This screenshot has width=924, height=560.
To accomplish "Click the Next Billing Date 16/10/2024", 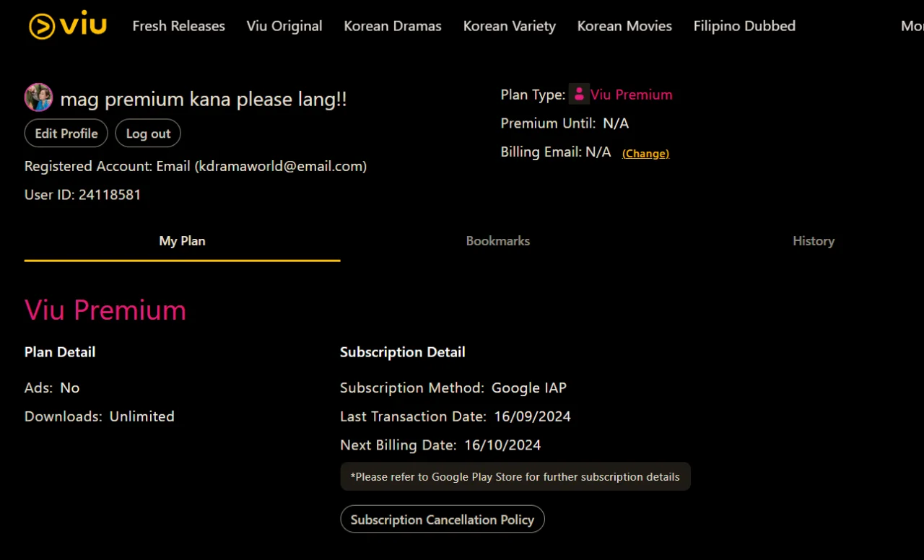I will tap(440, 445).
